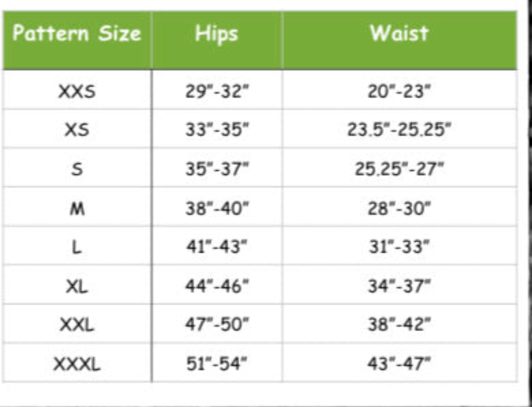
Task: Select the XXS size cell
Action: point(77,91)
